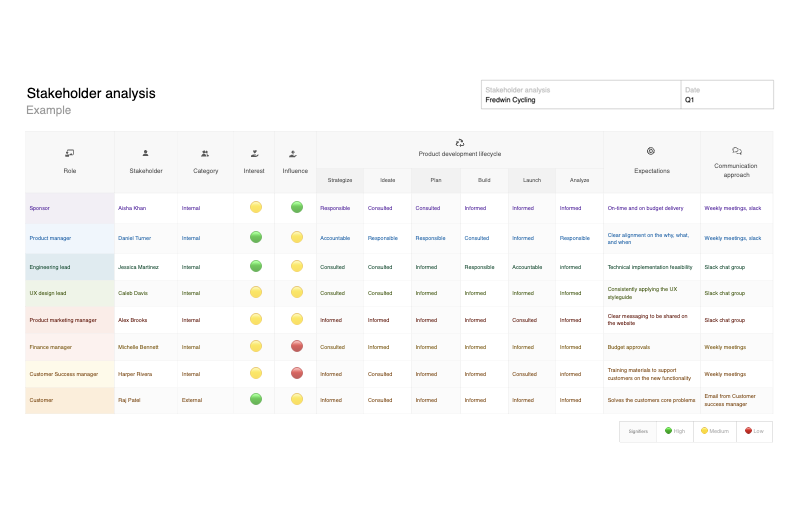Screen dimensions: 800x524
Task: Click Customer's yellow Influence indicator
Action: click(x=297, y=400)
